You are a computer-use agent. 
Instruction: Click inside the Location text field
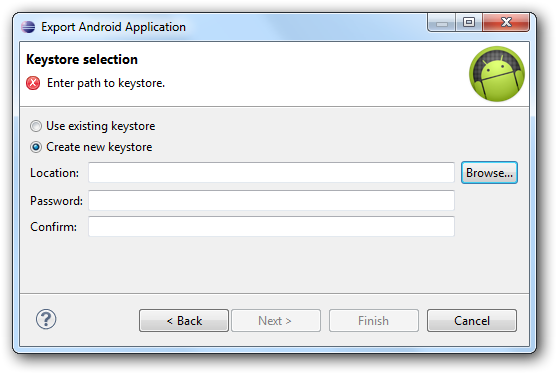pos(271,173)
